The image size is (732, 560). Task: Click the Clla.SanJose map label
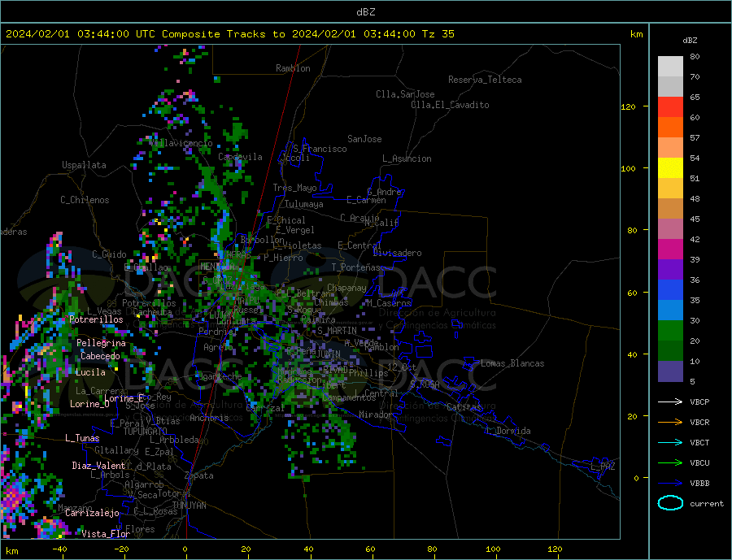coord(405,94)
